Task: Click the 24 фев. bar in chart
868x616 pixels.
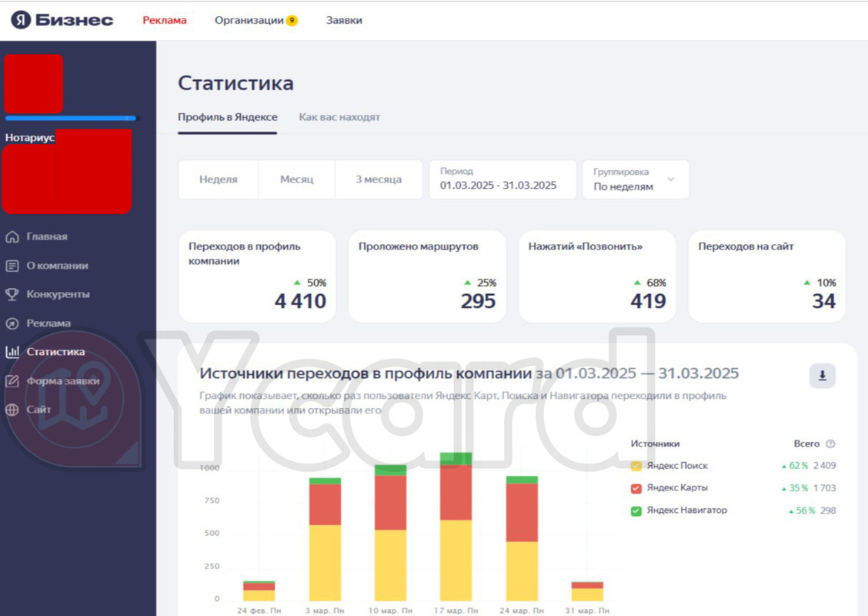Action: tap(259, 591)
